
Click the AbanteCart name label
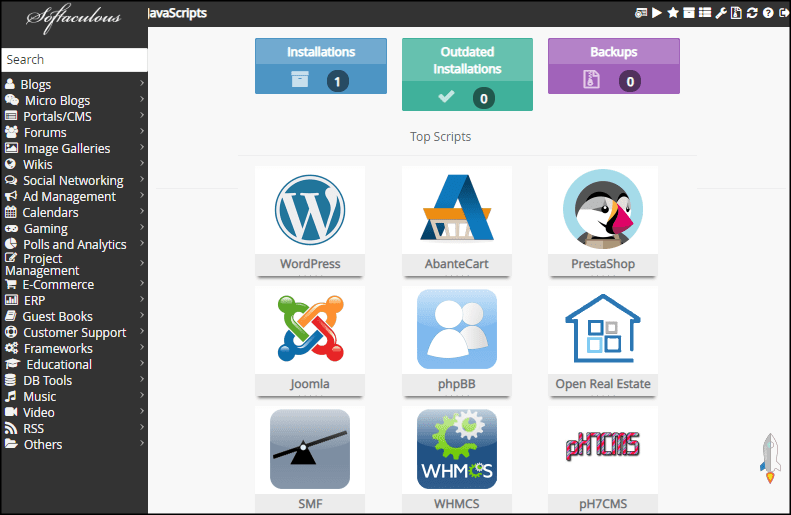point(457,264)
